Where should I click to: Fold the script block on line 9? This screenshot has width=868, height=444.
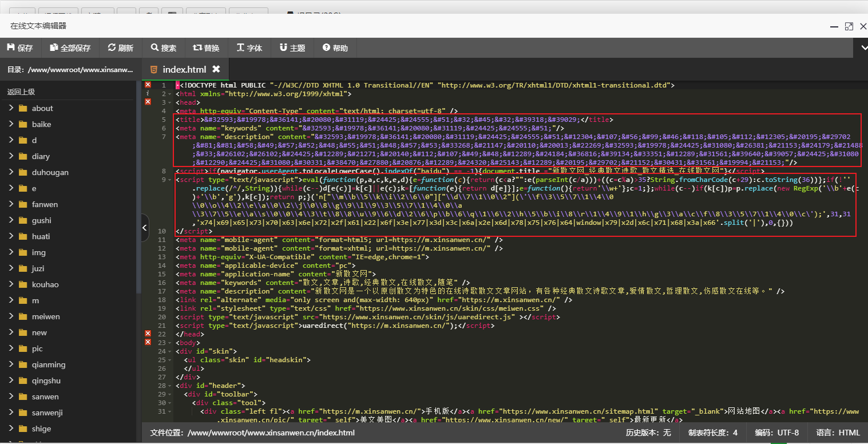coord(170,180)
